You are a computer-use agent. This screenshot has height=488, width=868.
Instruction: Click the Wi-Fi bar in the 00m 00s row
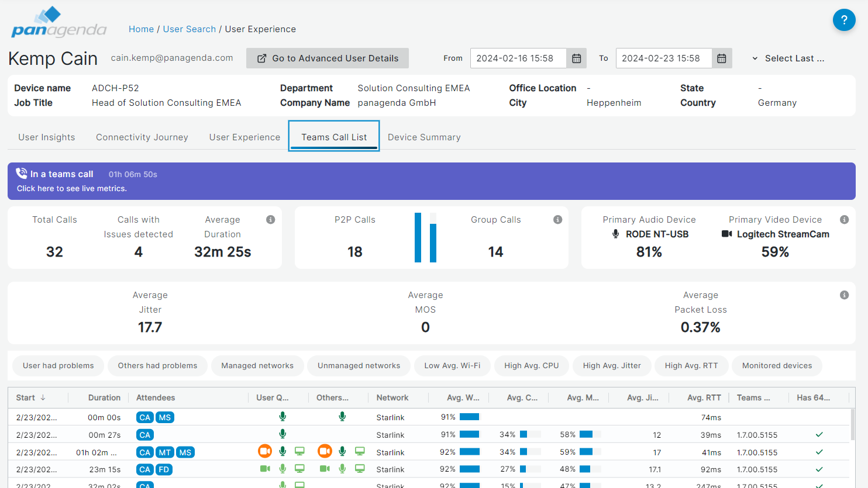click(469, 417)
